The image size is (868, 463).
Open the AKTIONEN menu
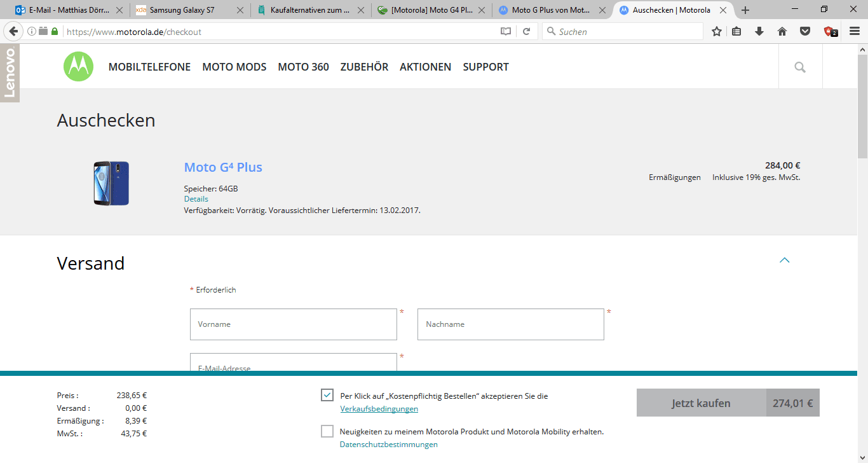tap(425, 67)
